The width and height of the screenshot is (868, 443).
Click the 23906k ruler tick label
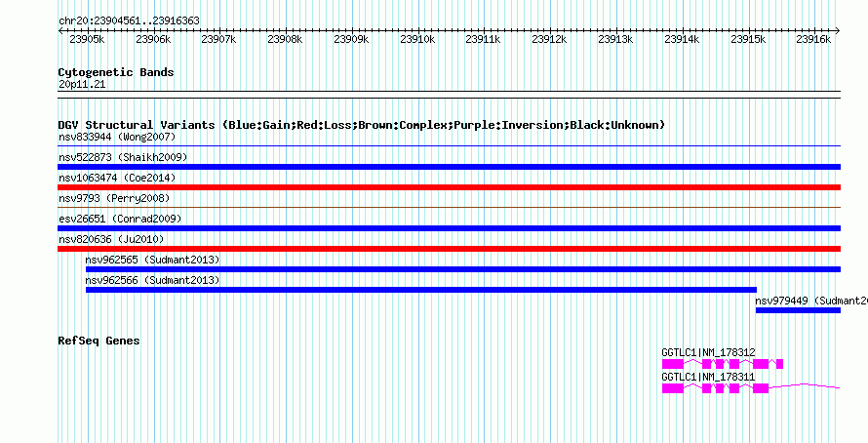click(x=153, y=39)
